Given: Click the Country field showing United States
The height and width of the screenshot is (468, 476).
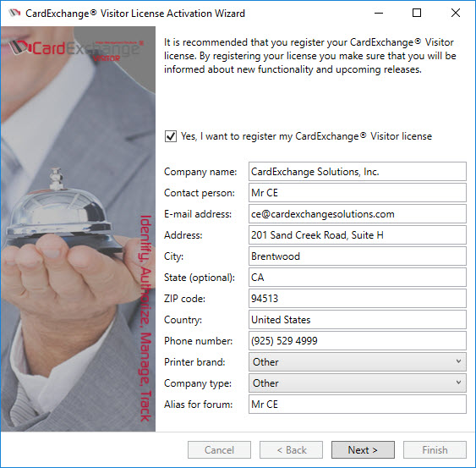Looking at the screenshot, I should [358, 319].
